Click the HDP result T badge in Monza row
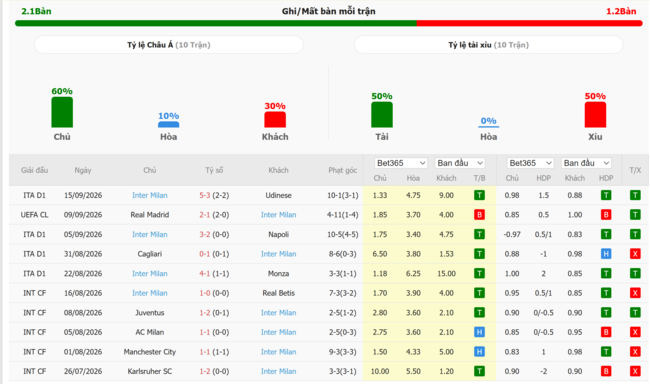650x384 pixels. coord(606,273)
